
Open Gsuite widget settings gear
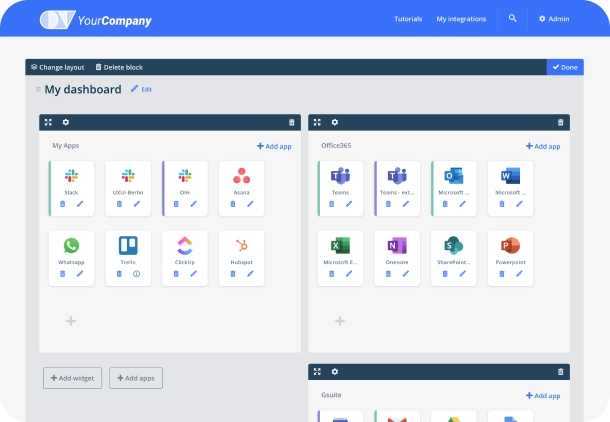pyautogui.click(x=335, y=372)
